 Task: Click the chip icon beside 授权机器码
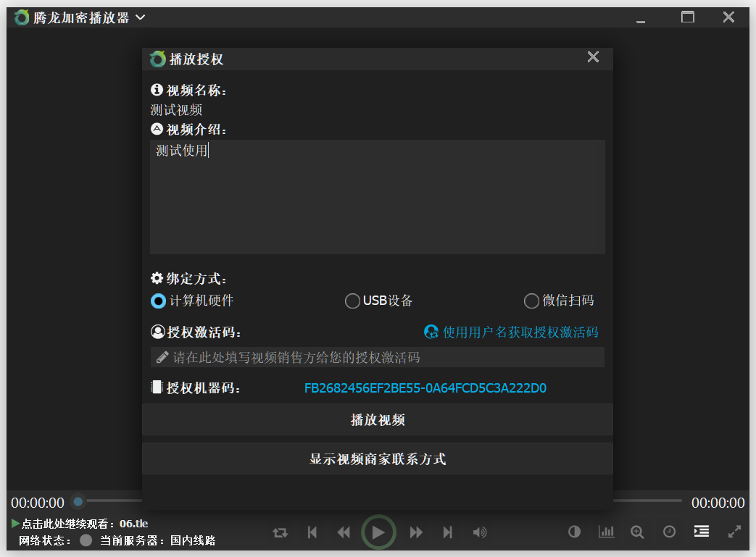click(x=157, y=387)
